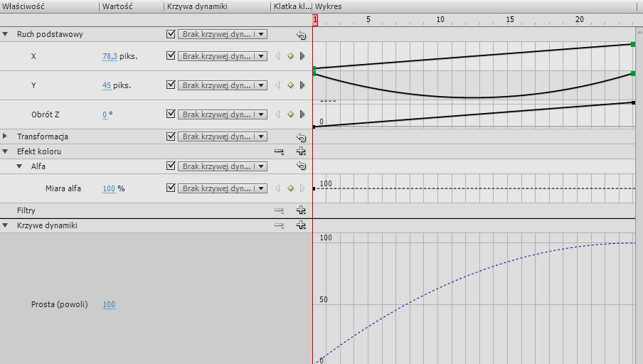Expand the Transformacja section

point(5,136)
